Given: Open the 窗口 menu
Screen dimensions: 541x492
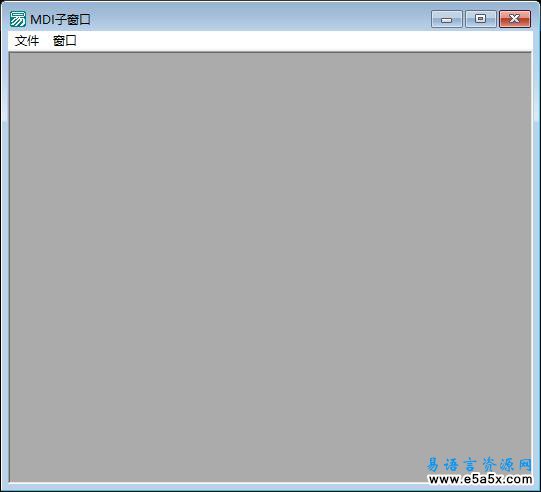Looking at the screenshot, I should click(65, 41).
